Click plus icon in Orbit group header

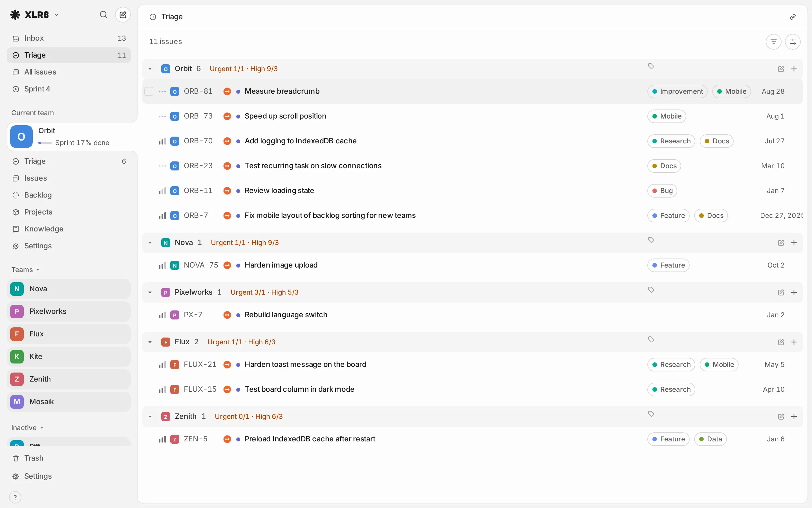[794, 69]
